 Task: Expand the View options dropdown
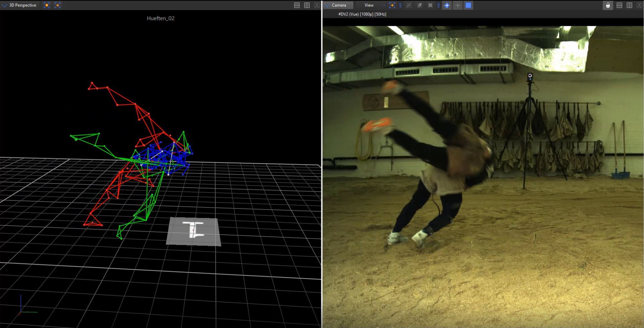tap(384, 5)
